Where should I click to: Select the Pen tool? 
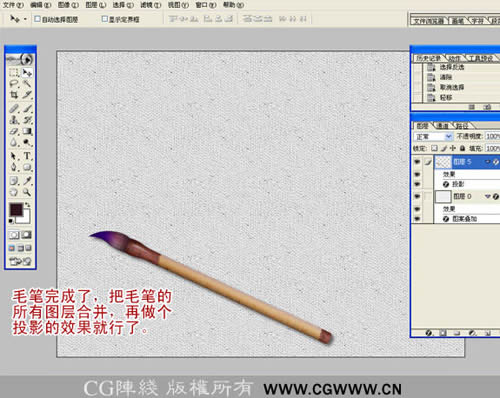coord(14,167)
